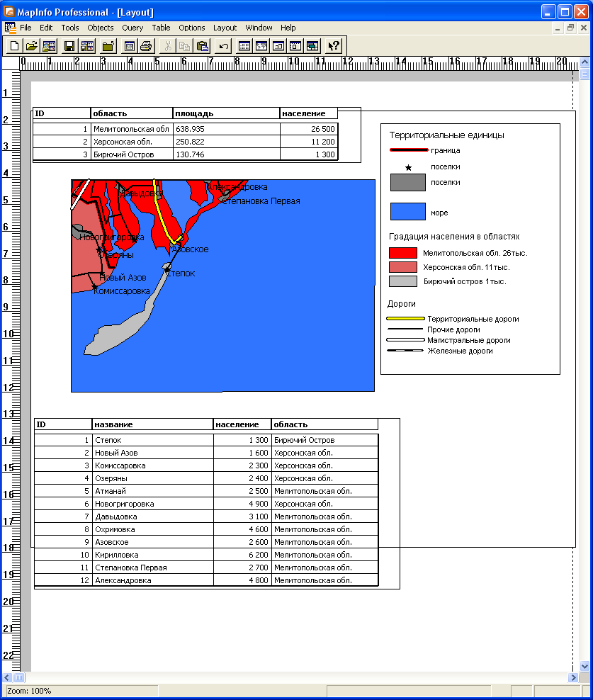The height and width of the screenshot is (700, 593).
Task: Open the Help menu
Action: (x=288, y=28)
